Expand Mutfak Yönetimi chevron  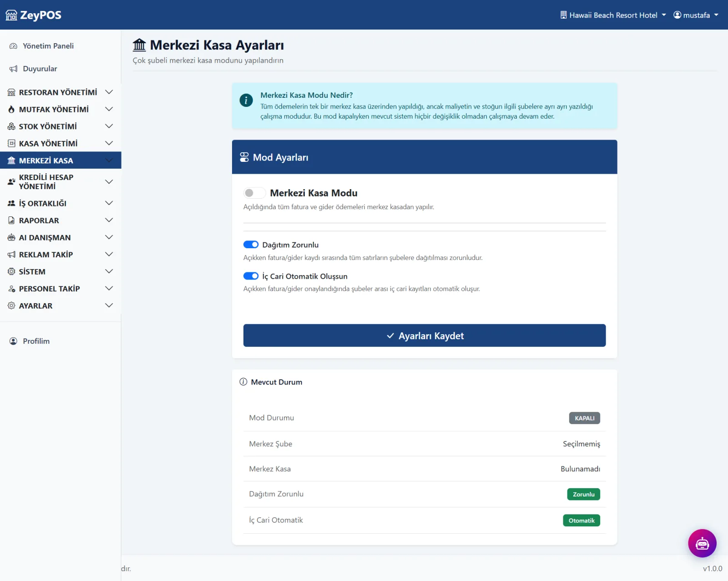109,109
